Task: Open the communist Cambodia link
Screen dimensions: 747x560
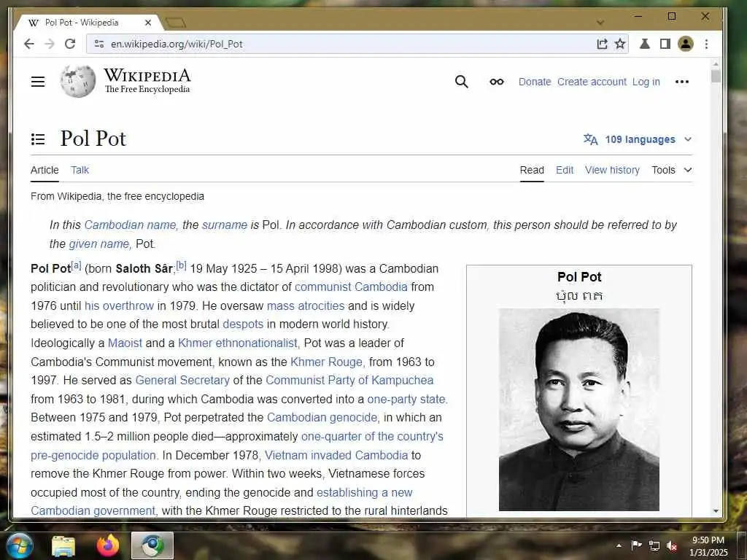Action: (x=351, y=287)
